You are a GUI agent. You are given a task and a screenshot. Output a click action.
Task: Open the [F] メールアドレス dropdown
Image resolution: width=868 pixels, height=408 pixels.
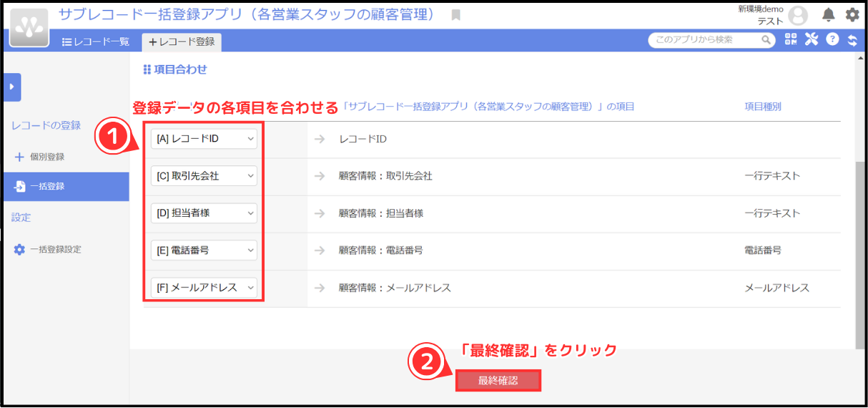204,288
